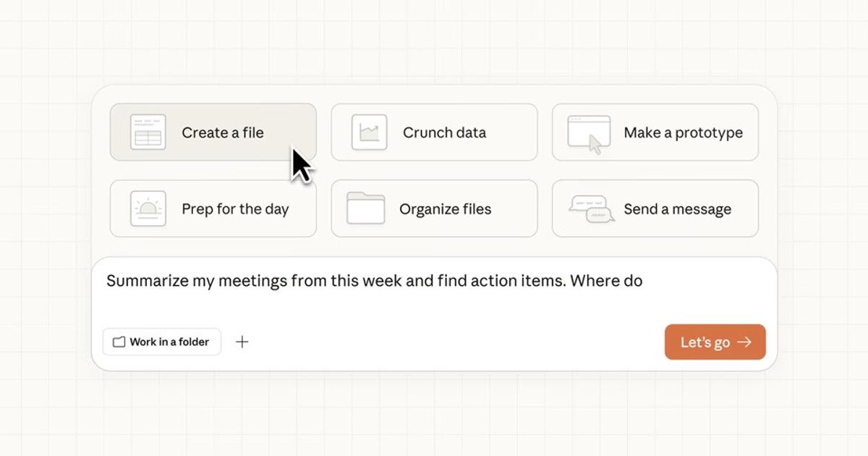Select the "Prep for the day" label
The width and height of the screenshot is (868, 456).
[235, 209]
